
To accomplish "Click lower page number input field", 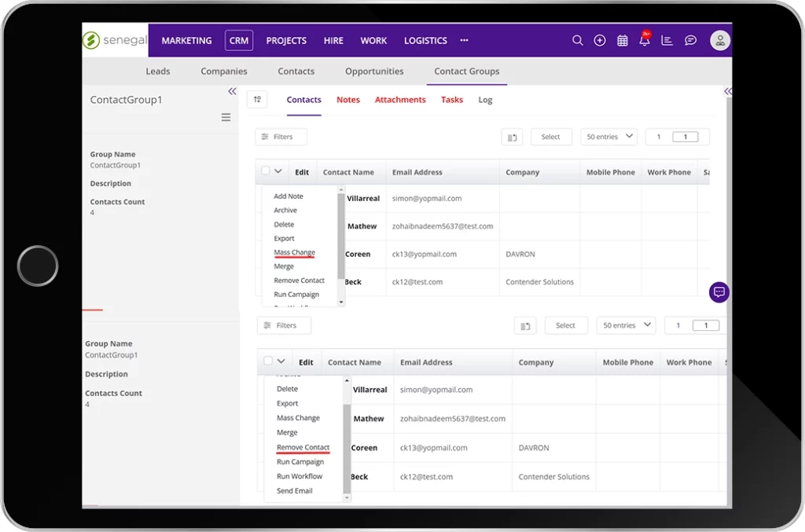I will (x=706, y=325).
